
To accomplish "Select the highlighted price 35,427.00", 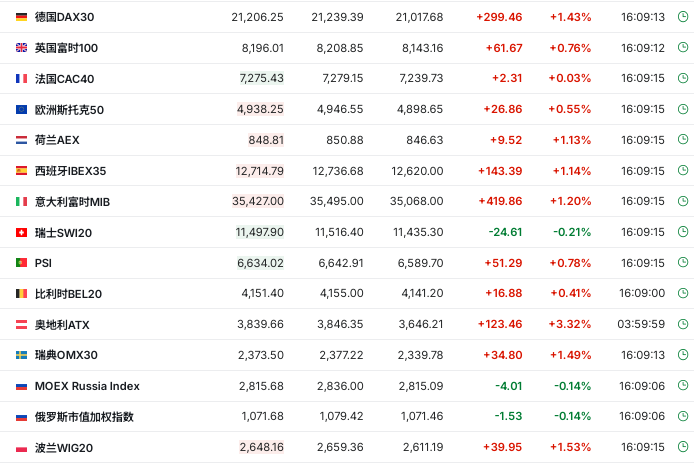I will pyautogui.click(x=258, y=201).
